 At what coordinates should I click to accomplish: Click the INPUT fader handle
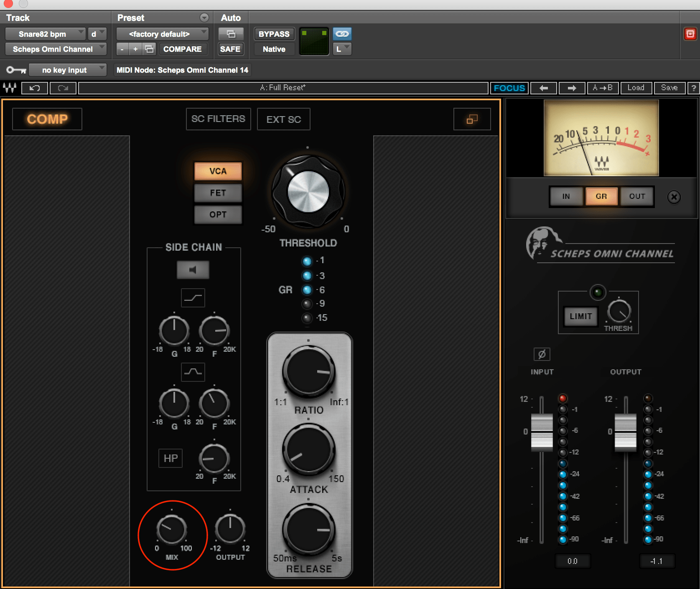click(x=542, y=432)
